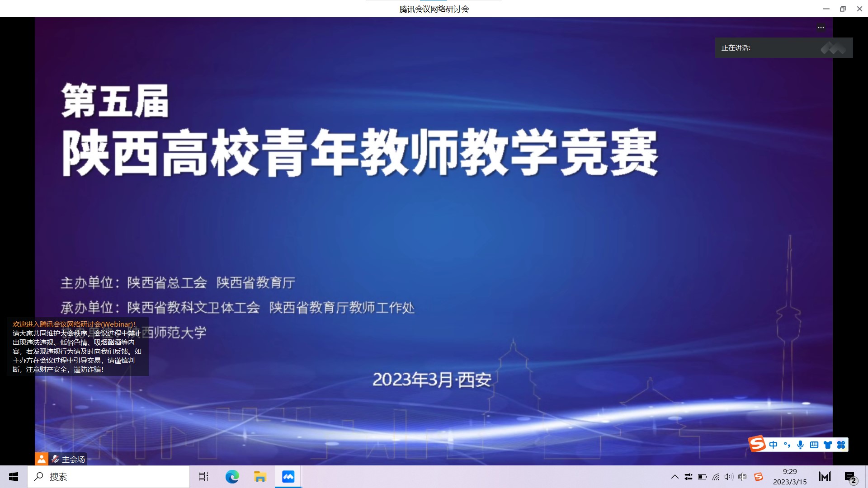Open notification center with 2 notifications
The image size is (868, 488).
[850, 477]
